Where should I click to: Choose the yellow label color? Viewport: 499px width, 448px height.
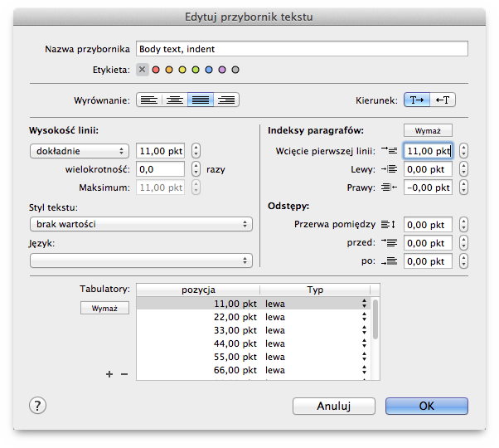click(182, 70)
